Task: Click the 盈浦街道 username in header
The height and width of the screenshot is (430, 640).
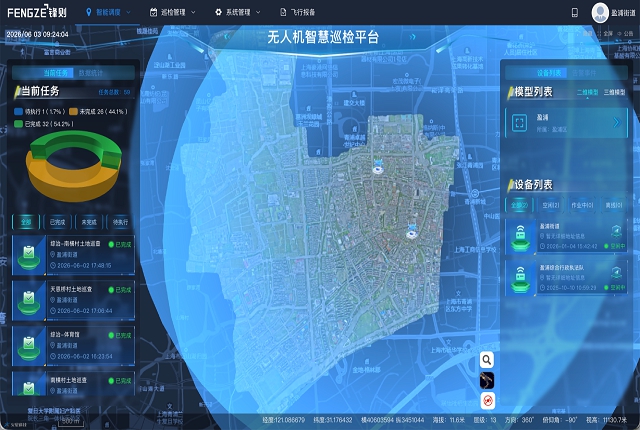Action: pyautogui.click(x=623, y=13)
